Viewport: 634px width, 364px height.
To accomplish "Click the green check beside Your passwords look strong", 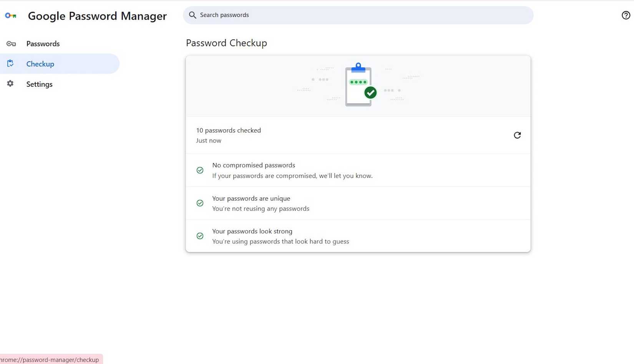I will tap(200, 236).
